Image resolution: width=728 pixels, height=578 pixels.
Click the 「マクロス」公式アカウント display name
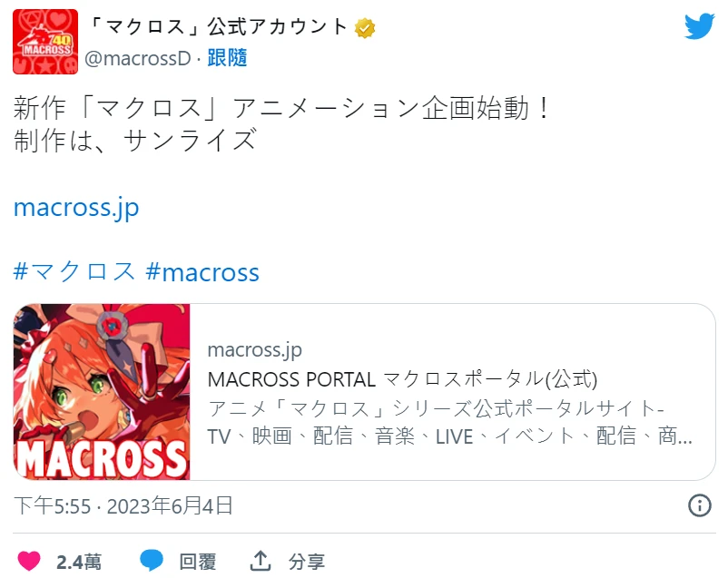click(217, 26)
